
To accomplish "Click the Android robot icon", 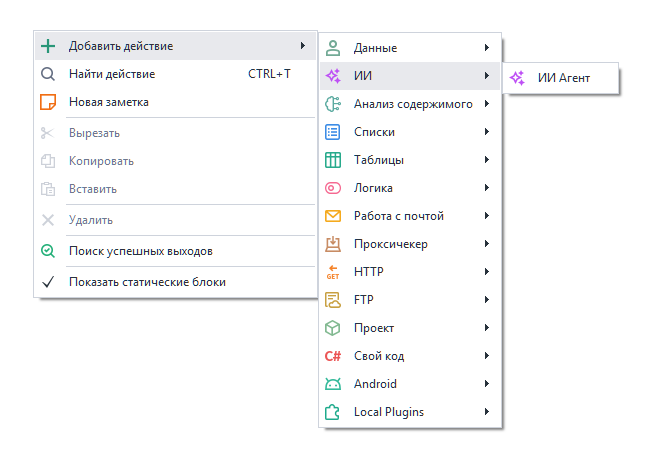I will (x=333, y=384).
